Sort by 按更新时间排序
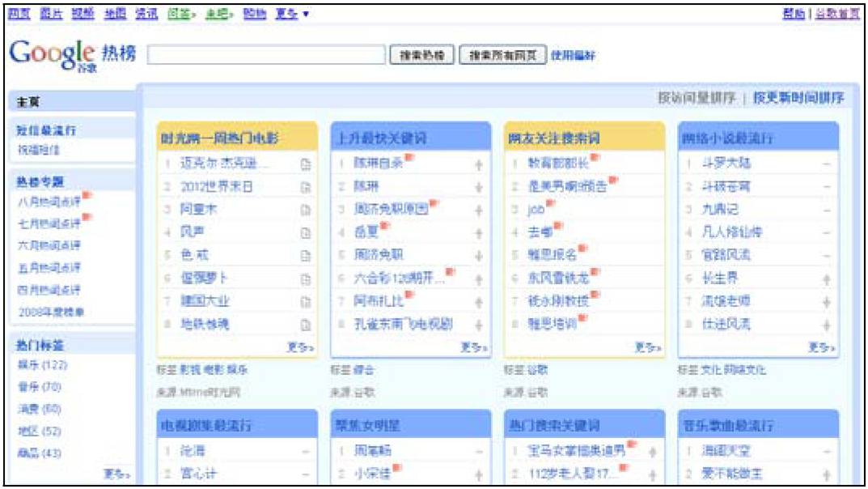This screenshot has width=868, height=489. pos(798,98)
